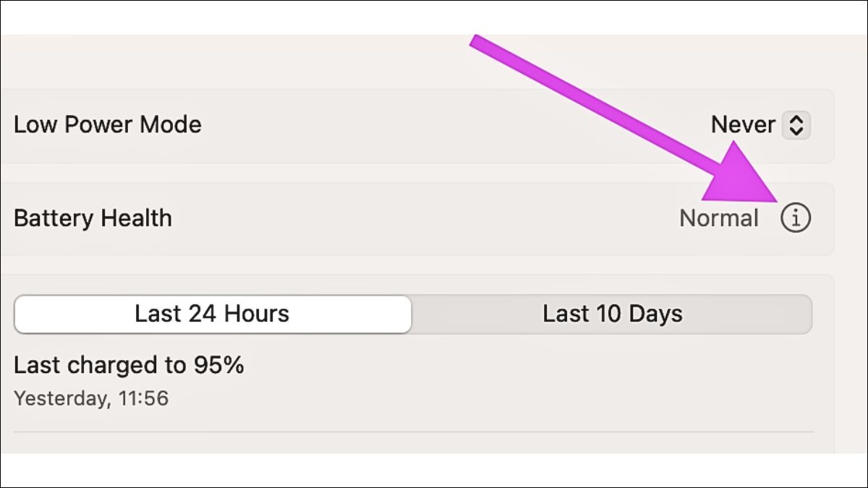The width and height of the screenshot is (868, 488).
Task: Click the Yesterday, 11:56 timestamp
Action: click(x=91, y=398)
